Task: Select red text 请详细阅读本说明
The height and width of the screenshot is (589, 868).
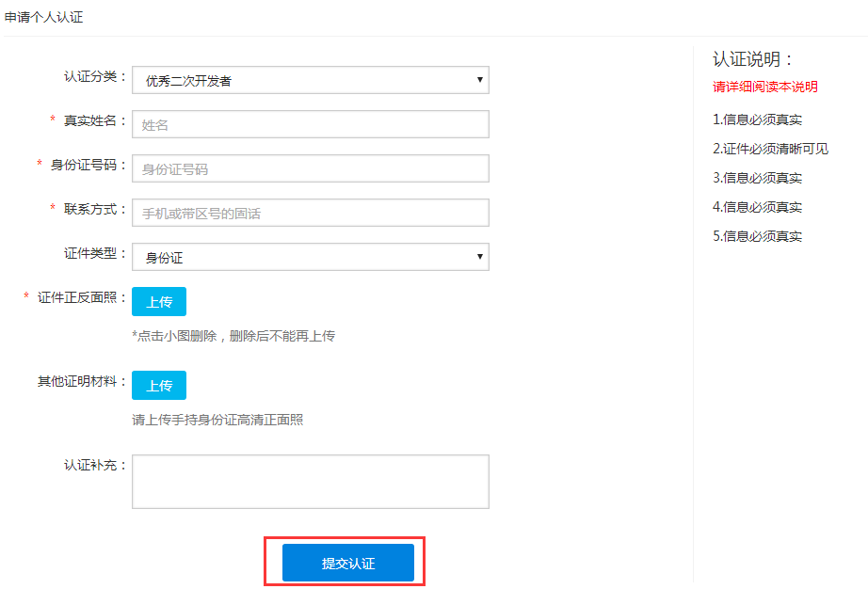Action: pyautogui.click(x=765, y=87)
